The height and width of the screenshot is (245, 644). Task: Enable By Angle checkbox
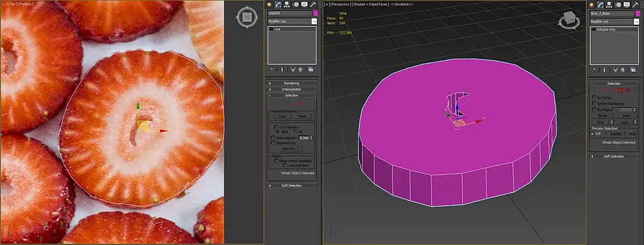[x=594, y=110]
